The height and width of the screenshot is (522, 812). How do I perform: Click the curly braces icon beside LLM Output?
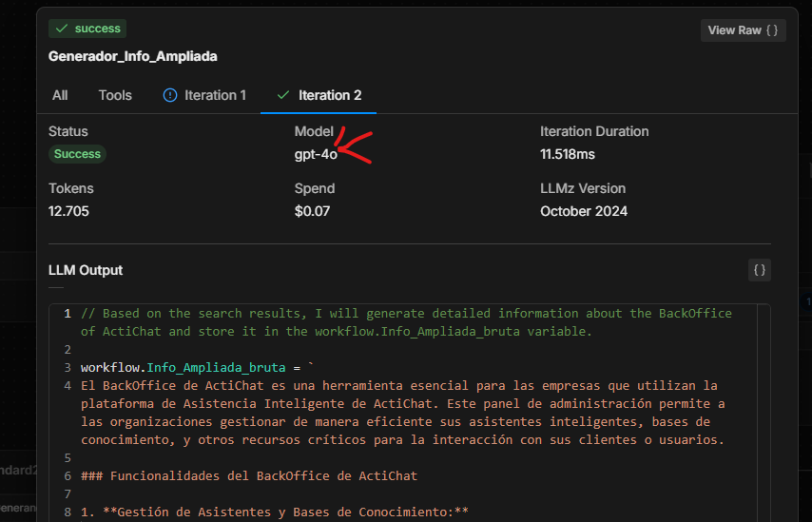pyautogui.click(x=759, y=270)
